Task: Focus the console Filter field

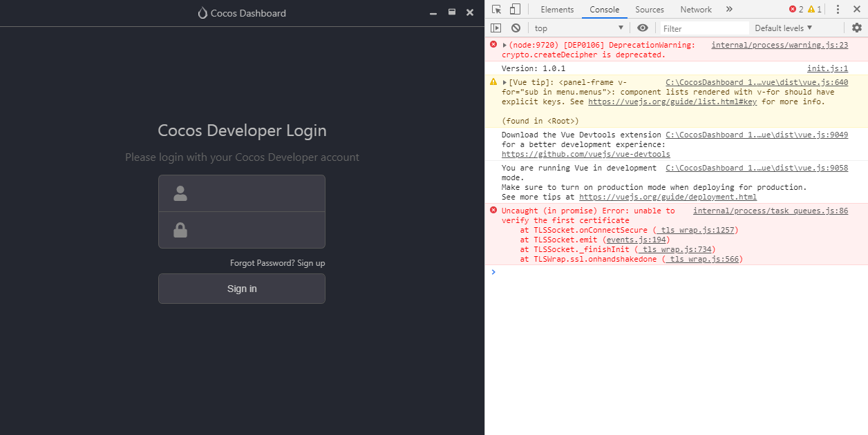Action: (x=705, y=28)
